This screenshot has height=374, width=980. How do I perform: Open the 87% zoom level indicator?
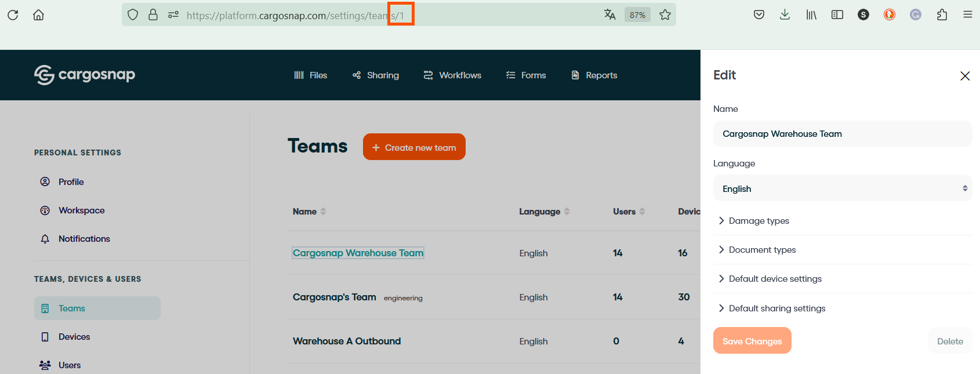pyautogui.click(x=637, y=15)
